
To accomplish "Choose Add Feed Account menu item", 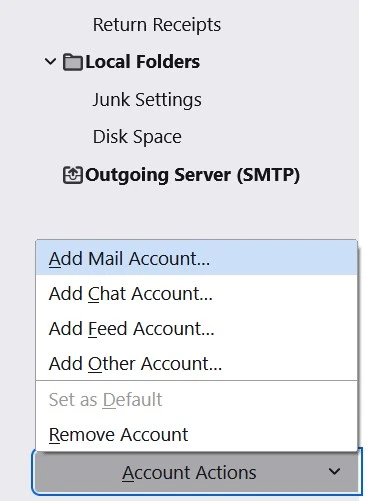I will click(196, 329).
